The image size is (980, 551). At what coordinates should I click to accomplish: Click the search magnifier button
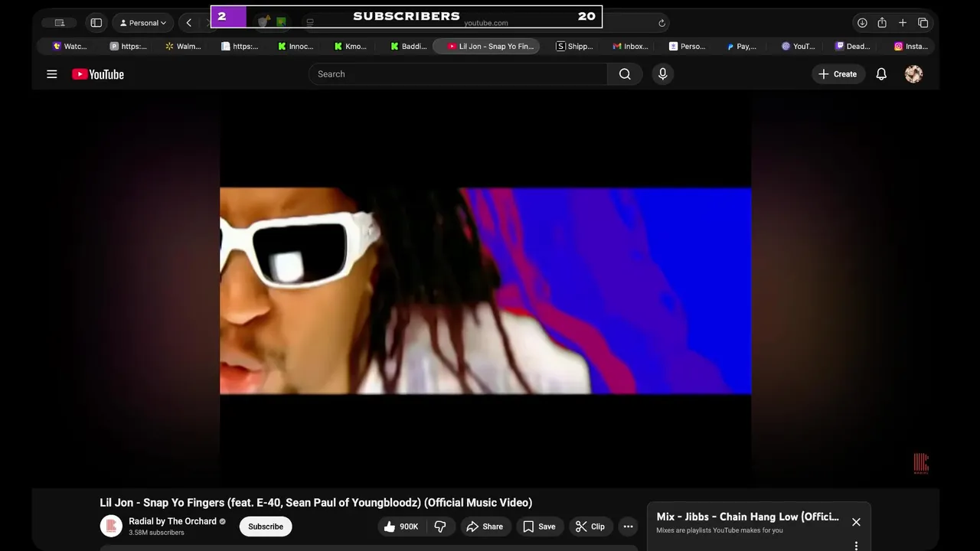[625, 74]
